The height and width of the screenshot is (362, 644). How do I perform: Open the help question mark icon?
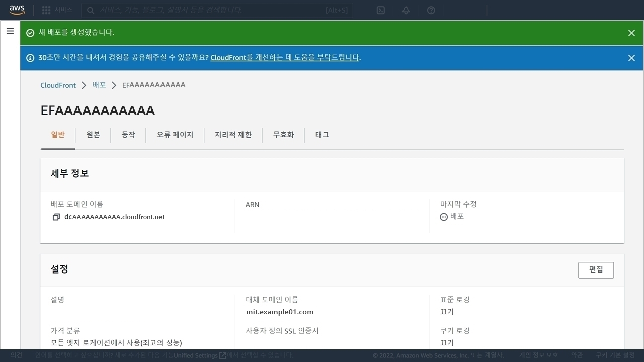pyautogui.click(x=431, y=10)
